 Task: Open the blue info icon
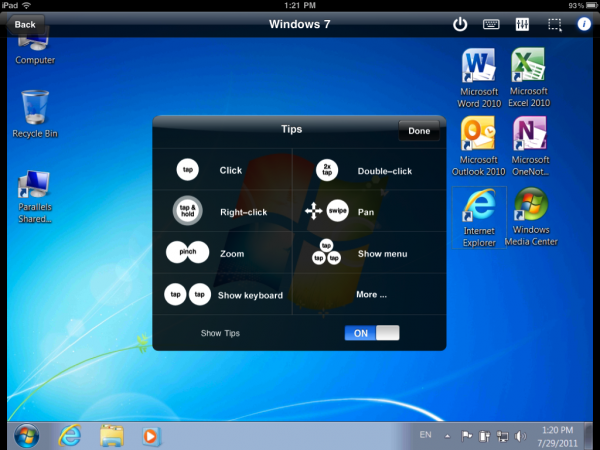point(584,24)
